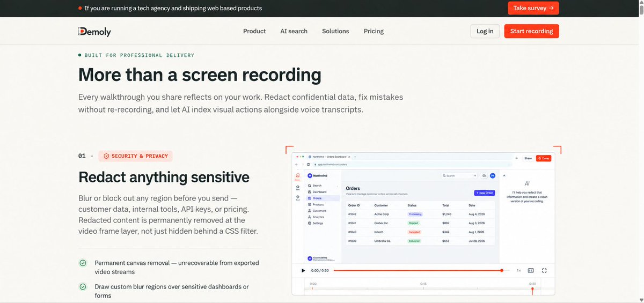This screenshot has height=303, width=644.
Task: Open the AI search nav item
Action: click(x=294, y=31)
